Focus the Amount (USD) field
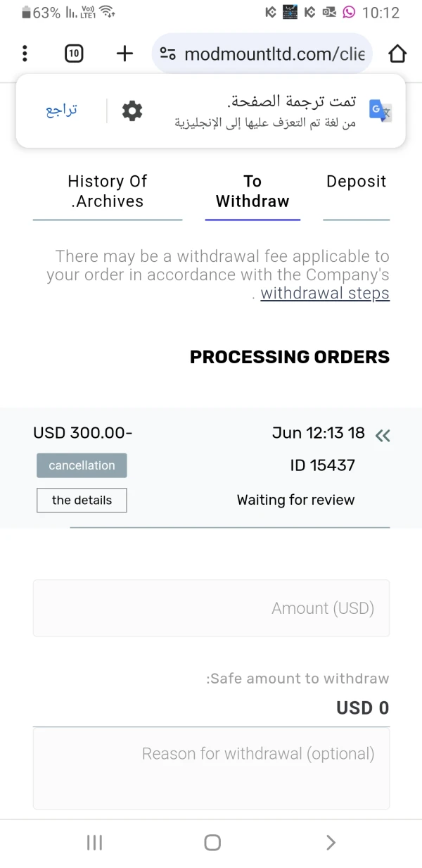 (x=211, y=608)
